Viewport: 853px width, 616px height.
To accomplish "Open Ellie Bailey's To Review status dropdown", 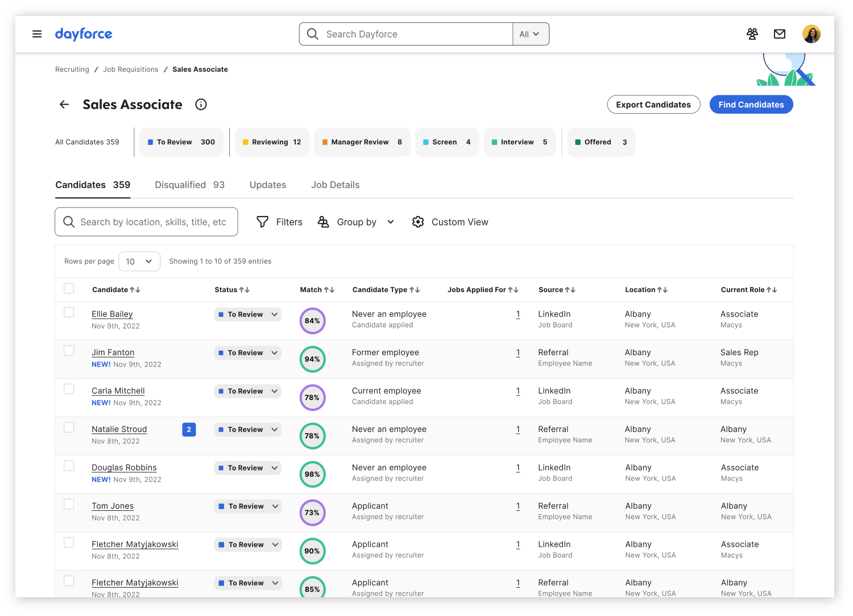I will (x=247, y=314).
